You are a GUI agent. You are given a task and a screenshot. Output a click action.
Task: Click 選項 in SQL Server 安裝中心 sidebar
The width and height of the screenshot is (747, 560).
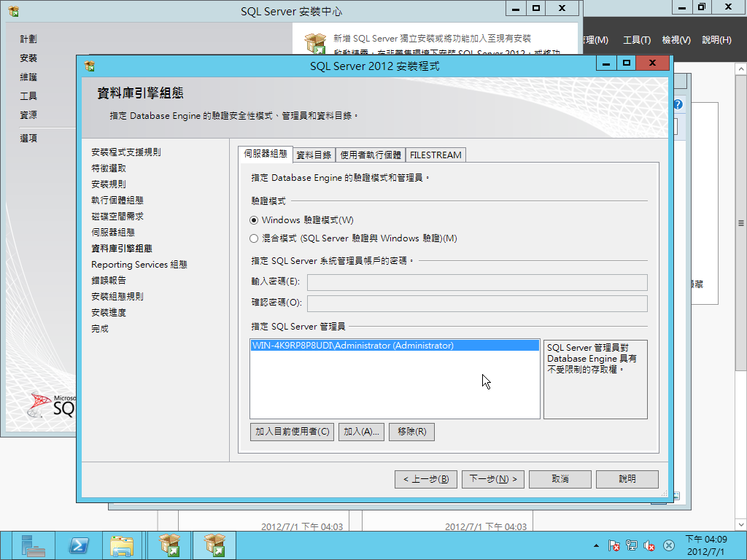pyautogui.click(x=28, y=138)
